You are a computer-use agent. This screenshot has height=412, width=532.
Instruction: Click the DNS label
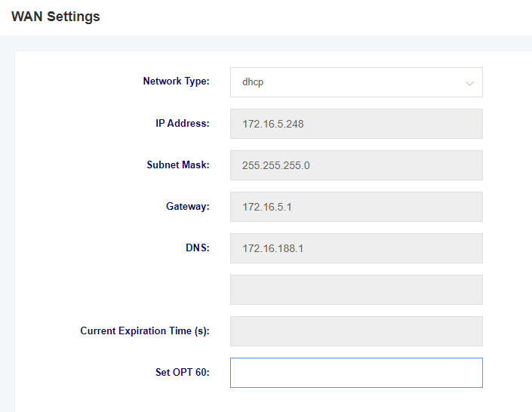[x=198, y=248]
